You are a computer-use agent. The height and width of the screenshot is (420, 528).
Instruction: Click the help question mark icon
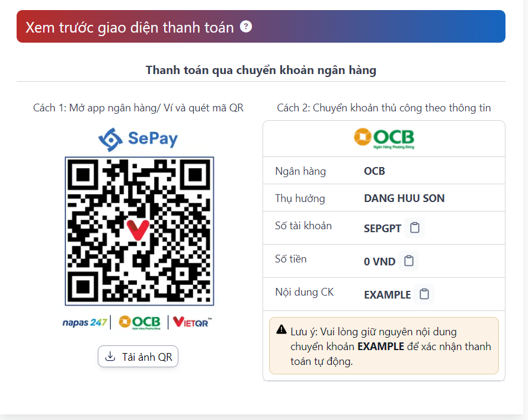[x=246, y=27]
